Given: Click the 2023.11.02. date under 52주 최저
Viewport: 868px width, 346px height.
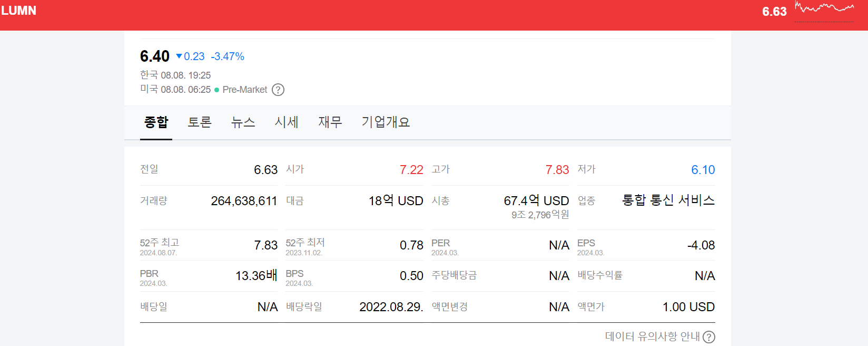Looking at the screenshot, I should point(304,253).
